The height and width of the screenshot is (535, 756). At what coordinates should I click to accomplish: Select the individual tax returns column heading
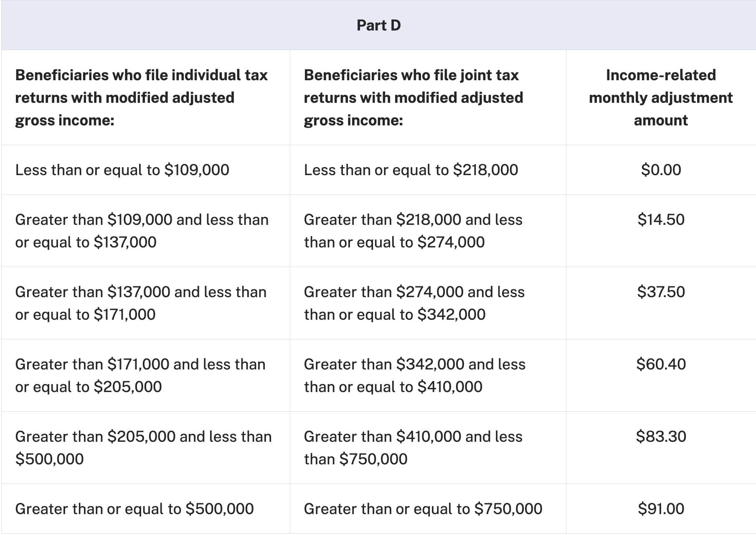[141, 97]
